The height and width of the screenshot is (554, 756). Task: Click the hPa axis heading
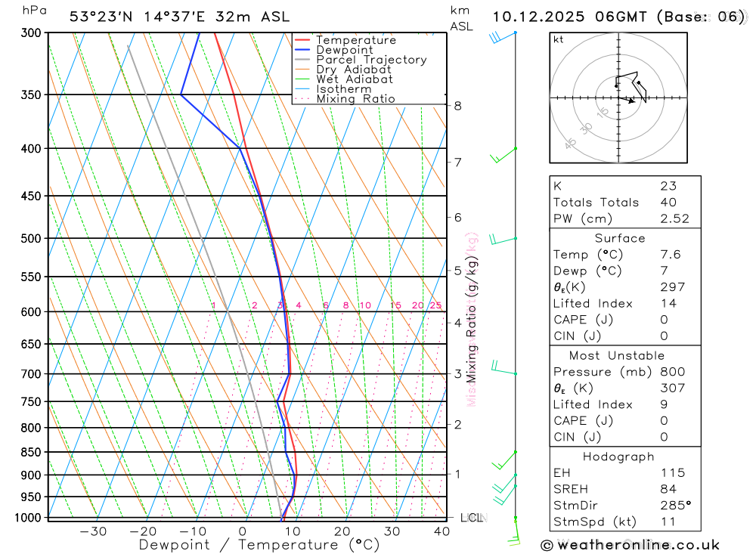pyautogui.click(x=35, y=11)
